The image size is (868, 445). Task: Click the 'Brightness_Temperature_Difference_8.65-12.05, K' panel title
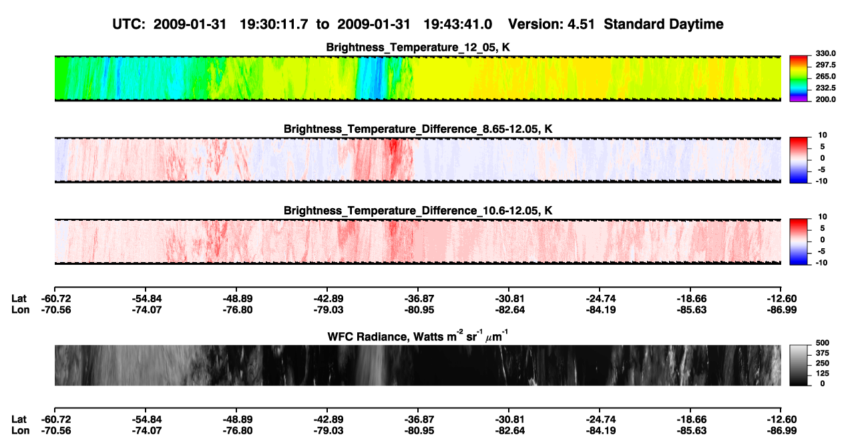(x=418, y=129)
